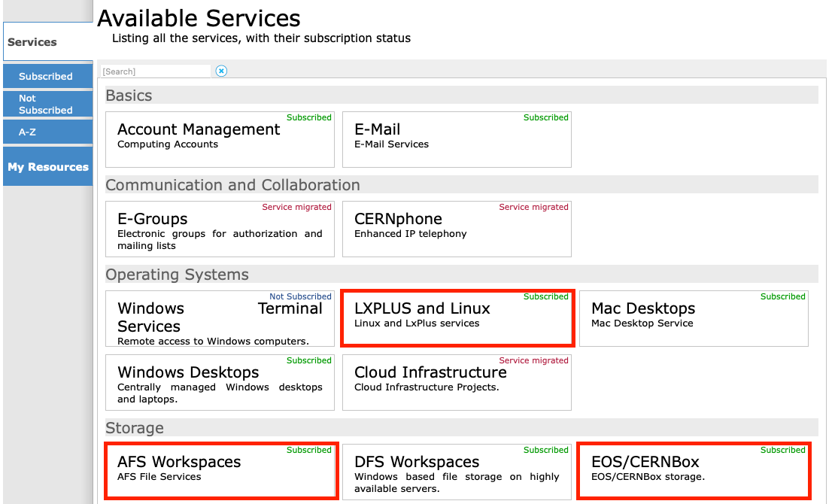Image resolution: width=835 pixels, height=504 pixels.
Task: Open the Account Management service card
Action: 220,140
